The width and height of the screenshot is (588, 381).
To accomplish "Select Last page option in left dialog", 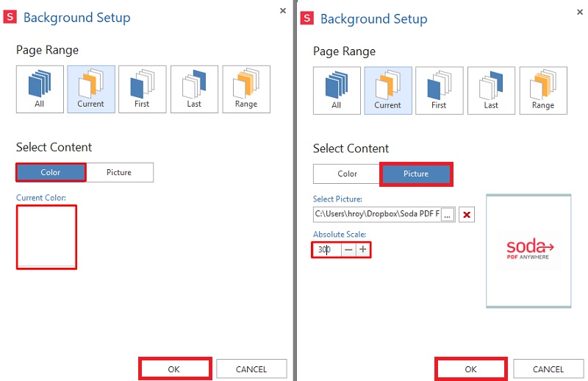I will click(x=194, y=89).
